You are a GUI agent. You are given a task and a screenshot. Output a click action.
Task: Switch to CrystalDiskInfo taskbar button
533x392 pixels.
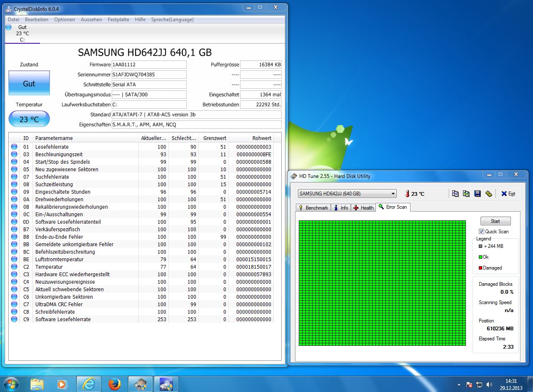166,384
